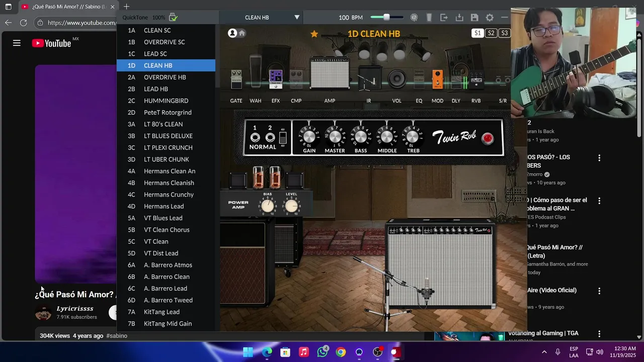Toggle the user/home switch

point(236,33)
